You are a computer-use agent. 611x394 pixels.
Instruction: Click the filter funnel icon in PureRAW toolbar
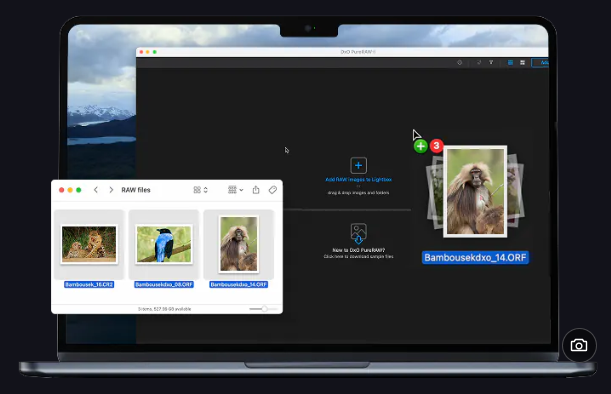[491, 62]
